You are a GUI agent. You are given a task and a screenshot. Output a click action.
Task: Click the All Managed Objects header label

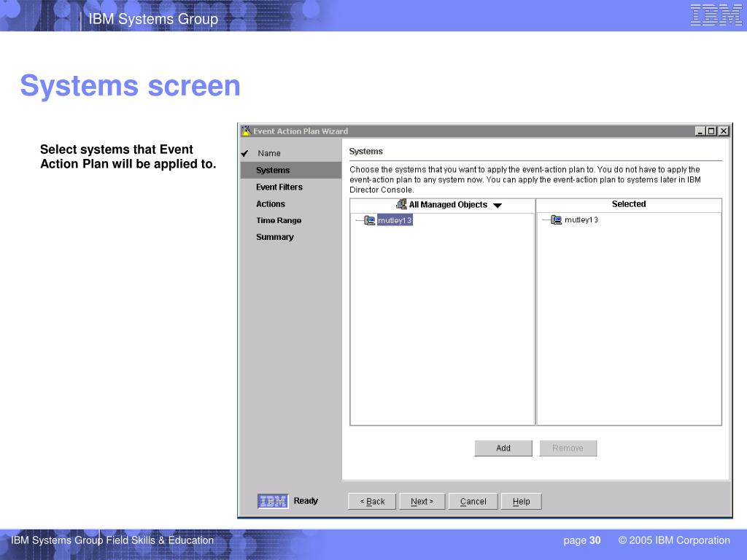click(449, 205)
